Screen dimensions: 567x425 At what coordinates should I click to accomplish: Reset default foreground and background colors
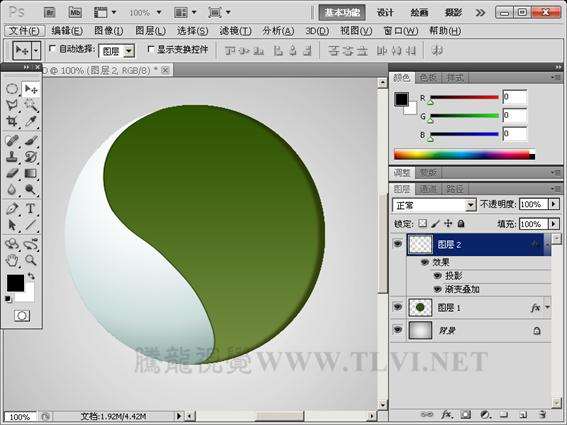coord(8,299)
